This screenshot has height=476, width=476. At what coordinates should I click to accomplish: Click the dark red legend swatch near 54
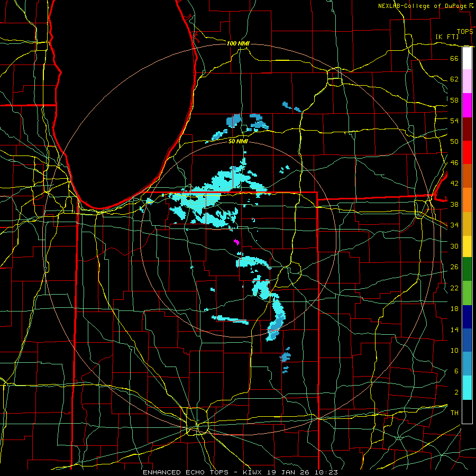pyautogui.click(x=467, y=129)
